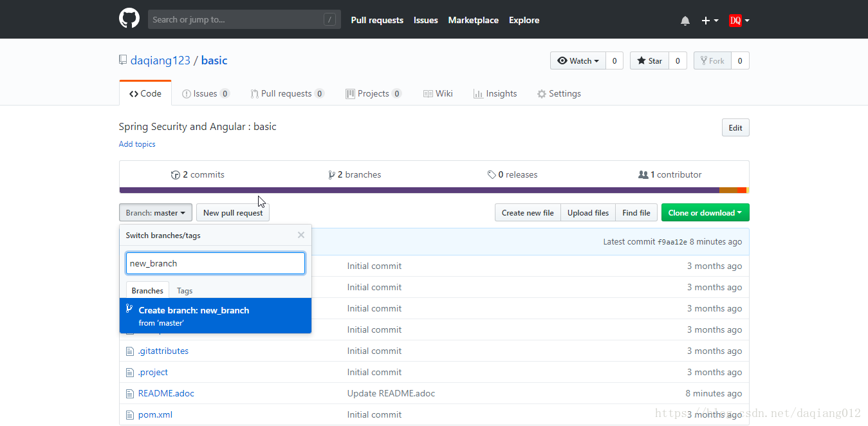Click file icon beside README.adoc
The height and width of the screenshot is (426, 868).
(129, 394)
